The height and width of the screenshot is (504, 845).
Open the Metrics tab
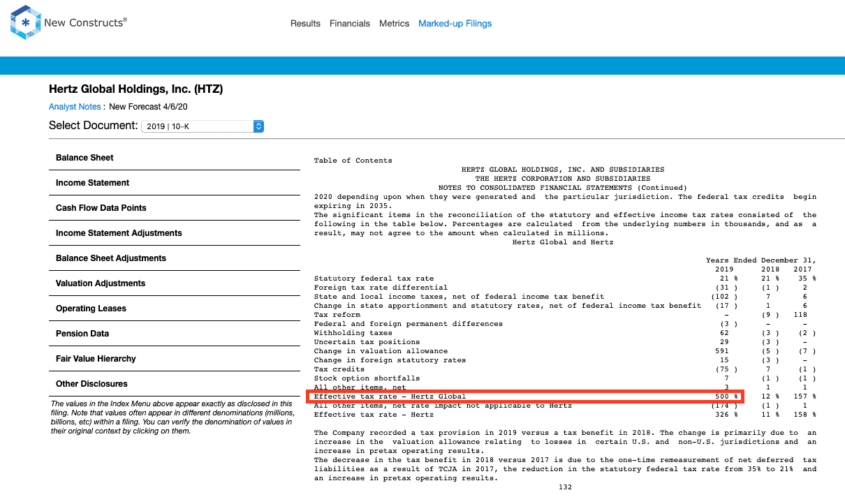(394, 24)
